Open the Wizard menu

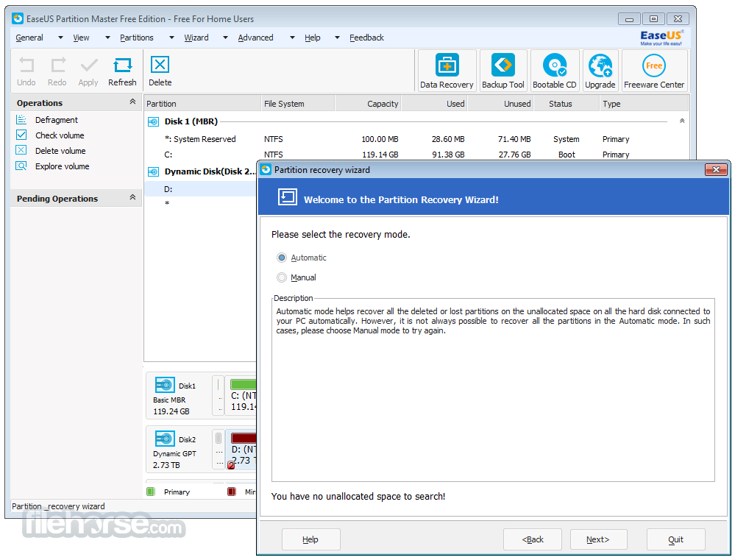click(196, 38)
